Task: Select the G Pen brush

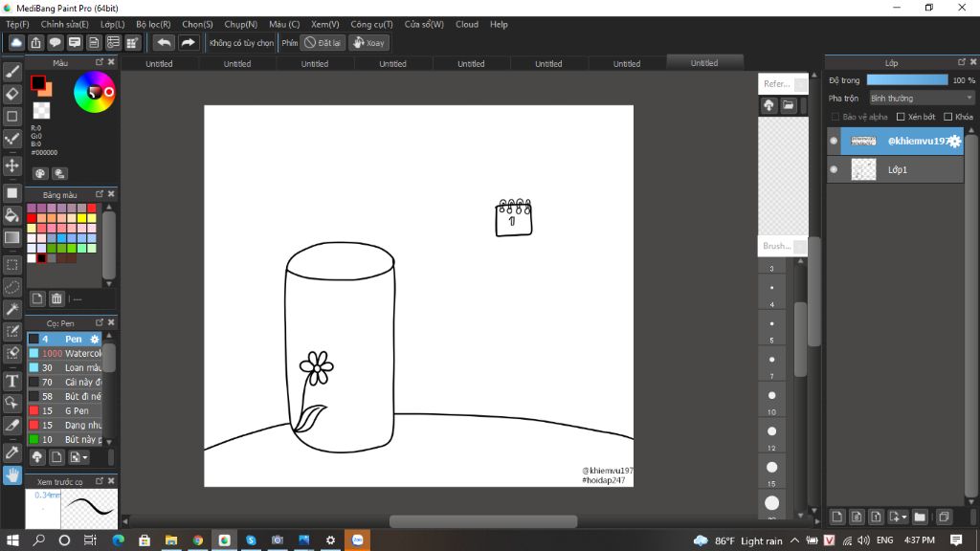Action: 65,411
